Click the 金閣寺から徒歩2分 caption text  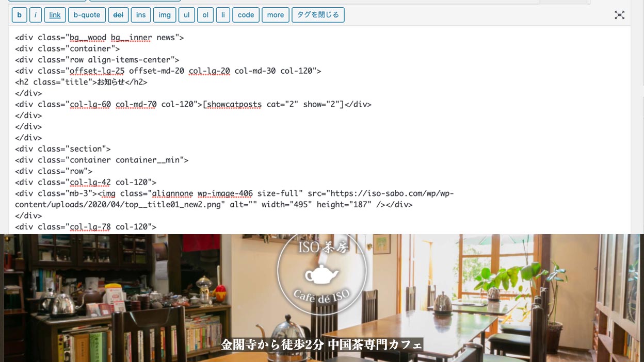click(x=321, y=344)
